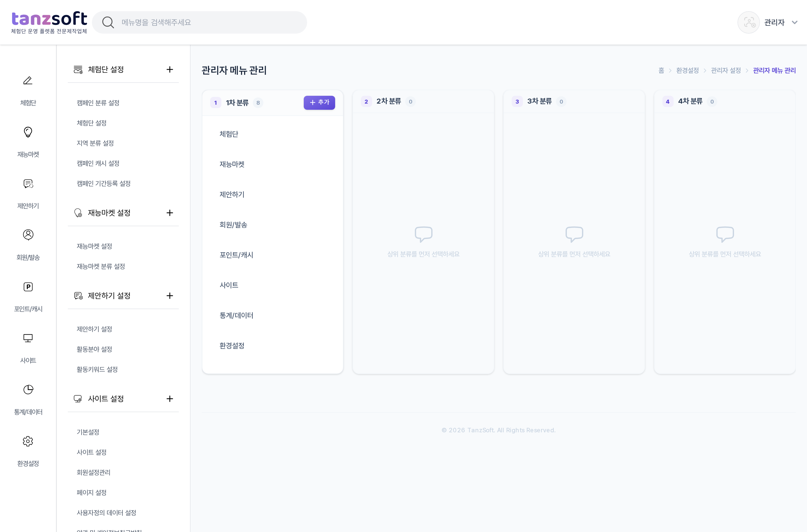The image size is (807, 532).
Task: Click the 제안하기 설정 section header icon
Action: (x=78, y=296)
